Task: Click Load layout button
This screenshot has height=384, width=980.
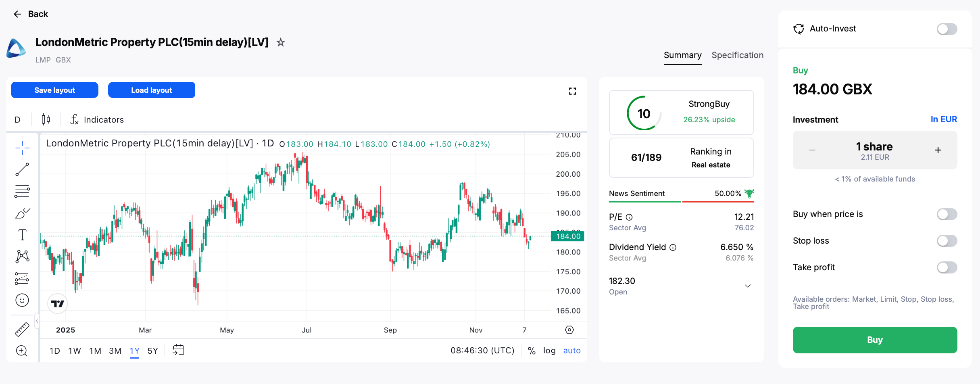Action: tap(152, 90)
